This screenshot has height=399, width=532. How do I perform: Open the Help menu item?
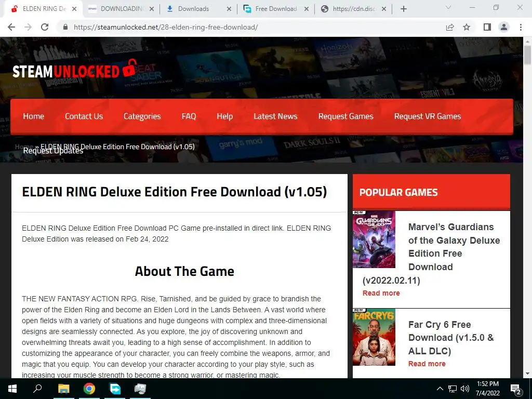coord(224,116)
